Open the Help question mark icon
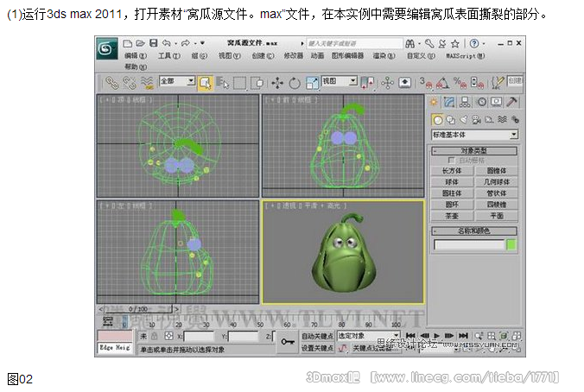Viewport: 584px width, 392px height. click(474, 43)
